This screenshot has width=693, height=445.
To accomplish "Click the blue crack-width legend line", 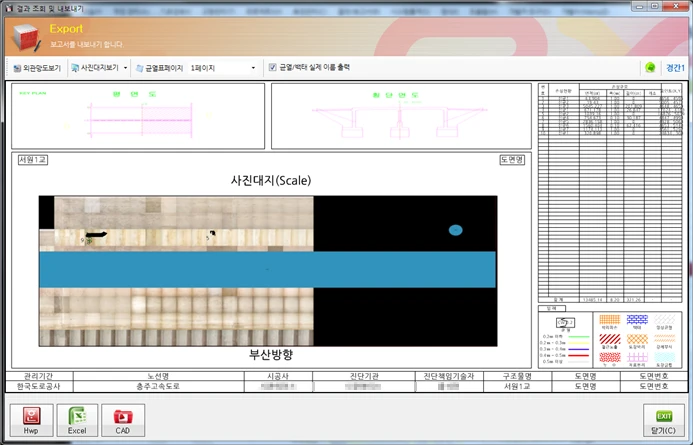I will 578,349.
